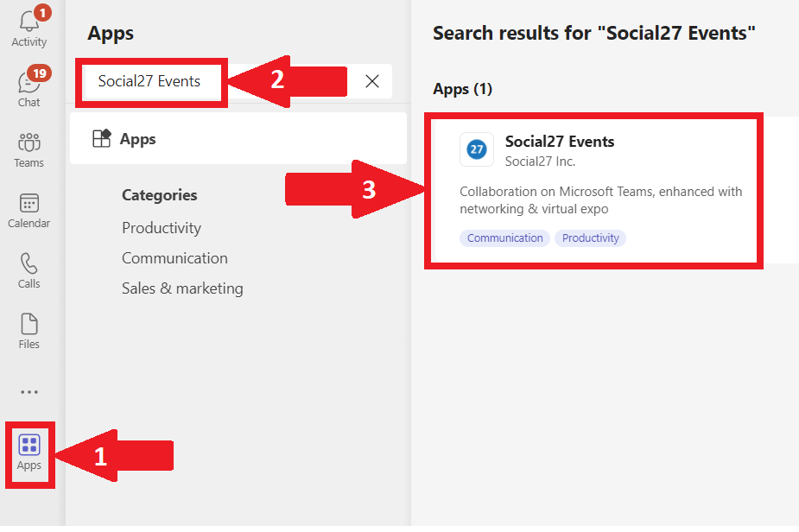Click the Social27 Events search field
Screen dimensions: 799x532
pos(149,81)
